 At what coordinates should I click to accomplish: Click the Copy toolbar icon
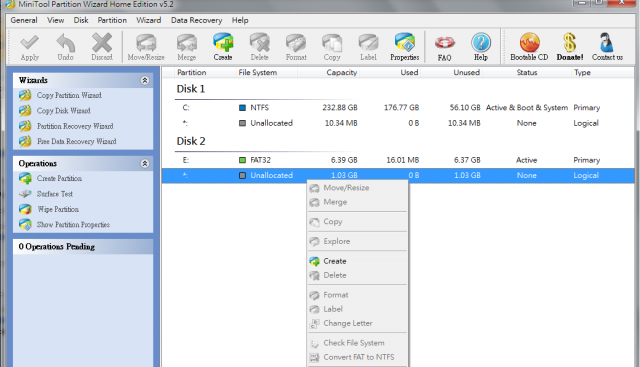[332, 47]
